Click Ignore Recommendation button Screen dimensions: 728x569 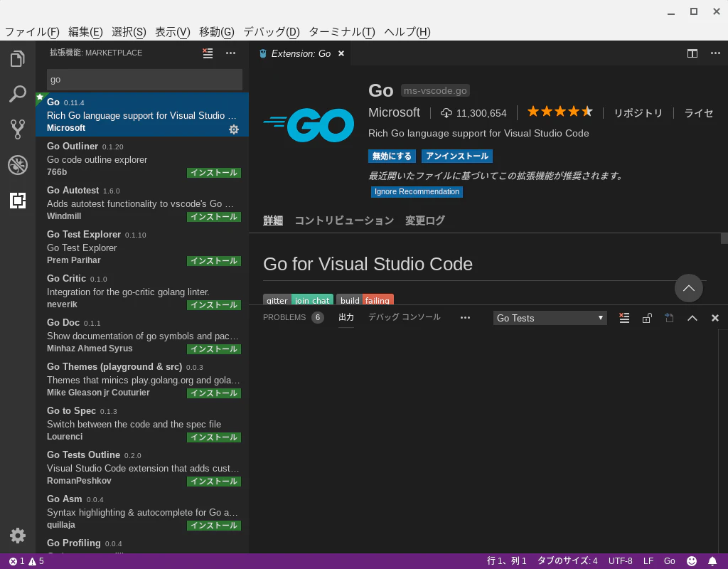[x=417, y=192]
